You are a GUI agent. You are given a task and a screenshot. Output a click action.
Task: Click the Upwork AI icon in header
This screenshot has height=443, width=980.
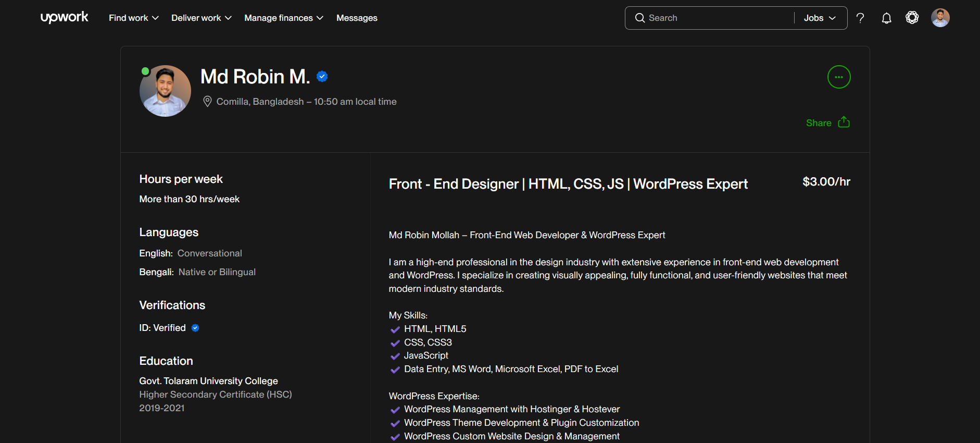pos(912,18)
